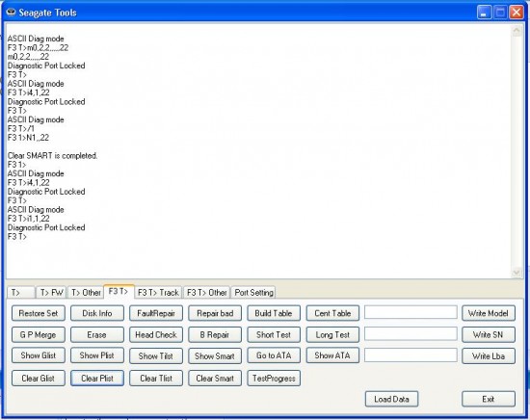Run the Head Check command

(156, 335)
